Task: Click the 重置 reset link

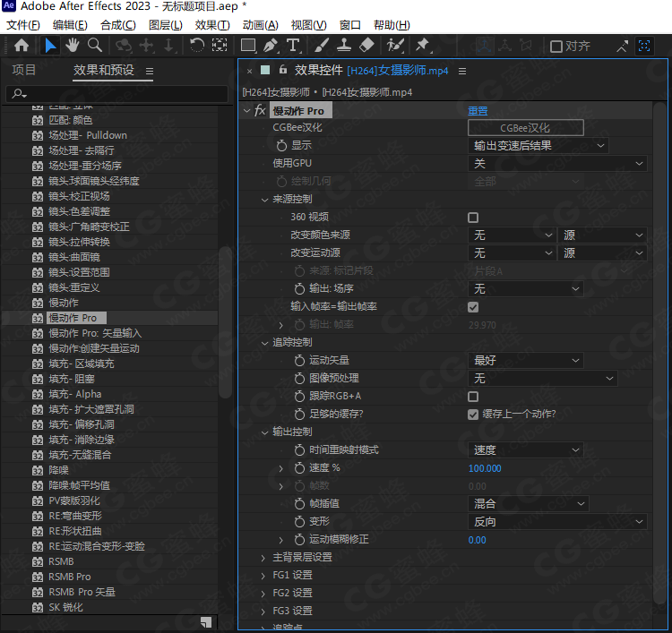Action: point(478,111)
